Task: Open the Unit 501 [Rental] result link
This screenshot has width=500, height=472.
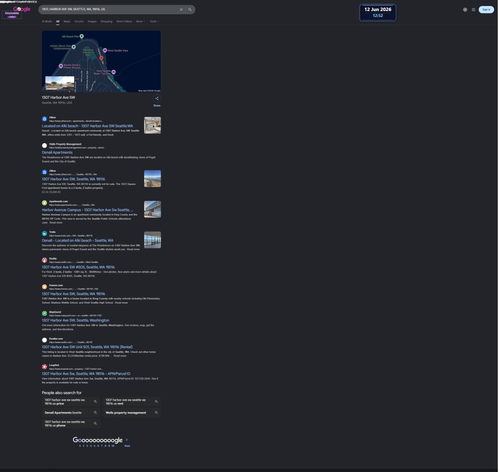Action: pos(87,347)
